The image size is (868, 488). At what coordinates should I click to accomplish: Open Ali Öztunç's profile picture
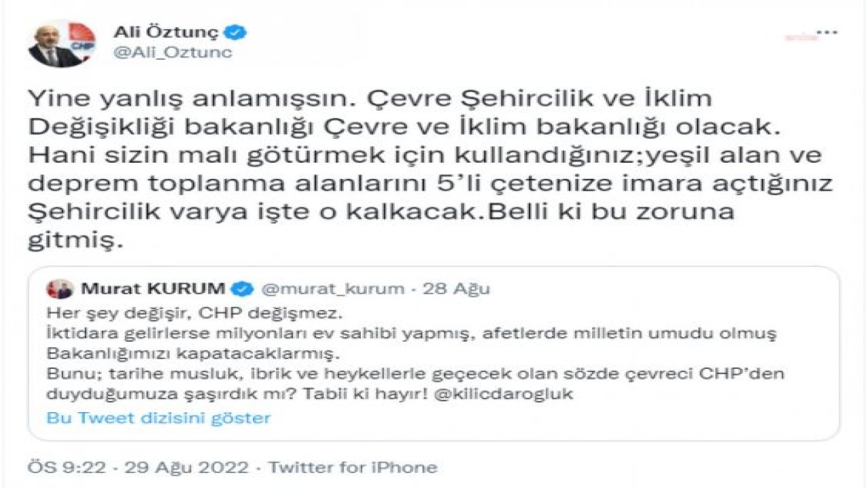tap(62, 43)
